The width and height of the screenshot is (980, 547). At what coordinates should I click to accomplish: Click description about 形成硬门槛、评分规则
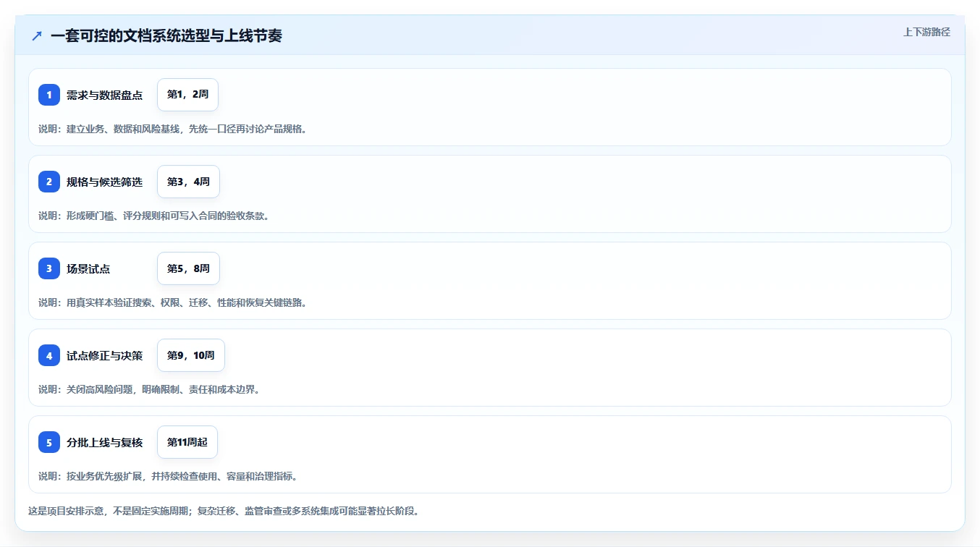[x=153, y=216]
